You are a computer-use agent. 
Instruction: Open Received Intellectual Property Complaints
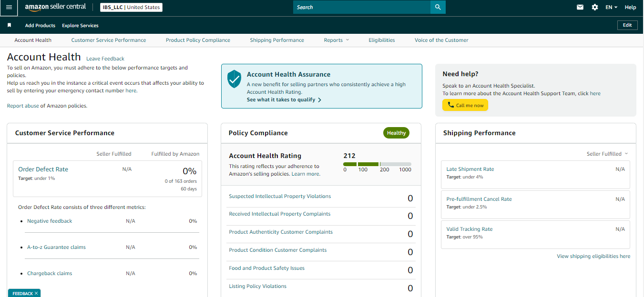pos(280,214)
